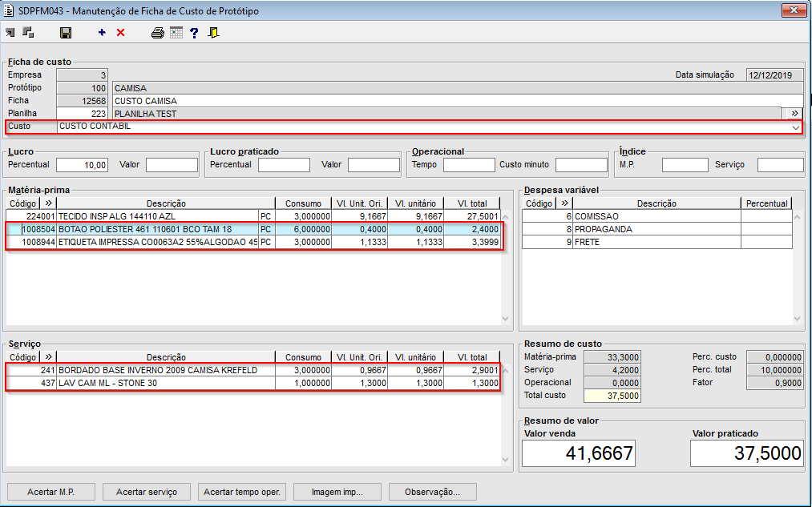Click the Índice M.P. input field
Screen dimensions: 812x507
(x=685, y=165)
